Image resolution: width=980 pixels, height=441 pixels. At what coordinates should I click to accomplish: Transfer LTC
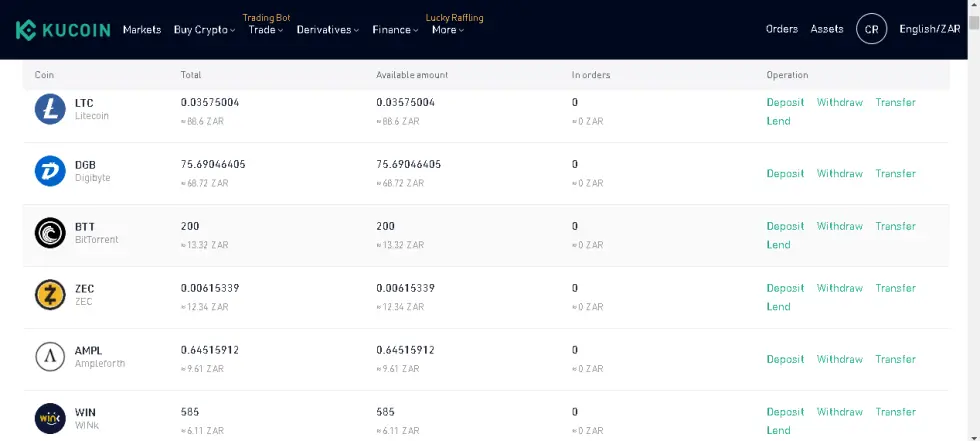[x=895, y=102]
